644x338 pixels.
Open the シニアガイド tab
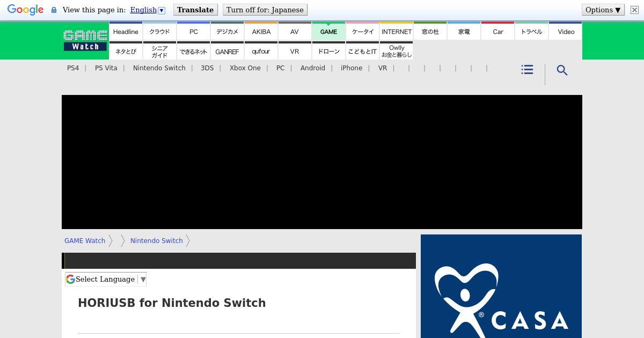159,51
